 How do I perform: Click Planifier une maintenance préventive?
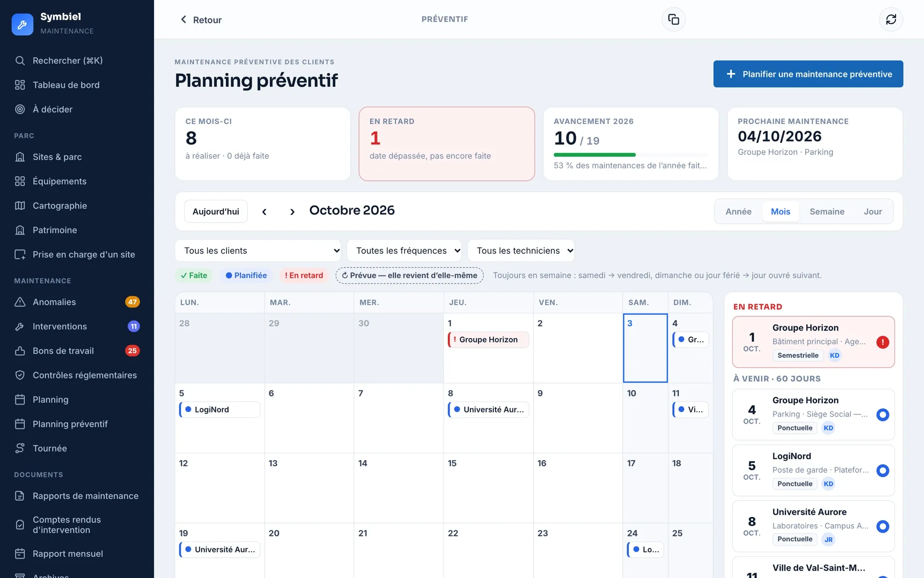point(808,74)
